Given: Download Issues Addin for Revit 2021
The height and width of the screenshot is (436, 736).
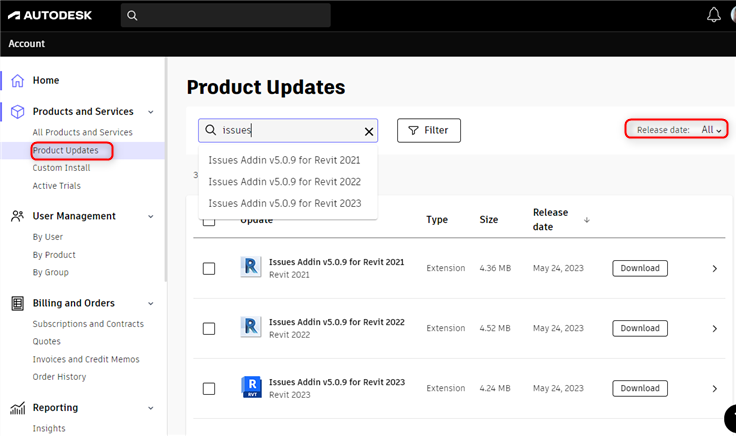Looking at the screenshot, I should click(x=640, y=268).
